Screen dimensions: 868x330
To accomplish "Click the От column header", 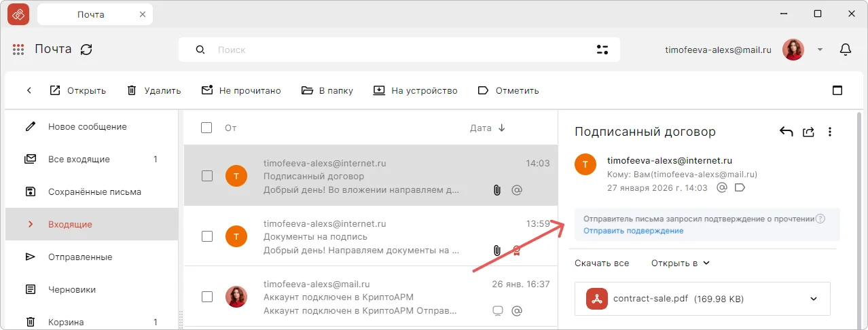I will pyautogui.click(x=230, y=128).
